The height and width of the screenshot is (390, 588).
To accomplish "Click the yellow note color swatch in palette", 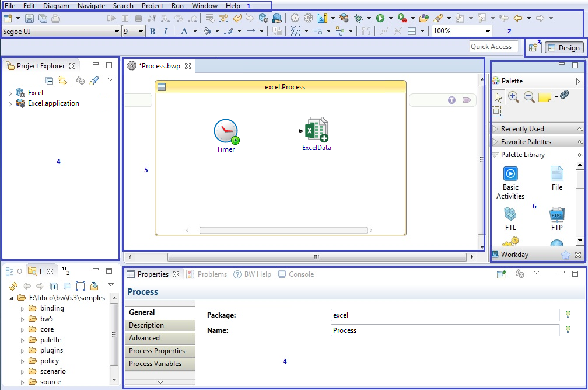I will (x=544, y=97).
